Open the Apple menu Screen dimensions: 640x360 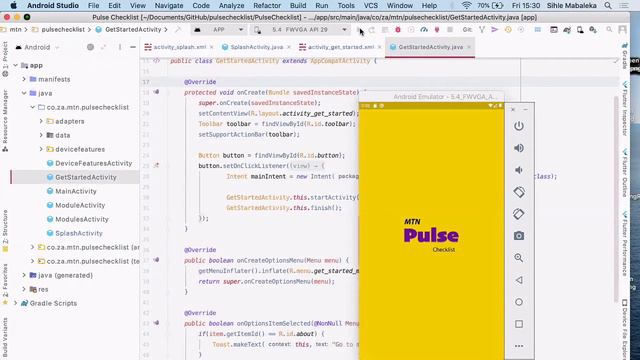pyautogui.click(x=13, y=6)
